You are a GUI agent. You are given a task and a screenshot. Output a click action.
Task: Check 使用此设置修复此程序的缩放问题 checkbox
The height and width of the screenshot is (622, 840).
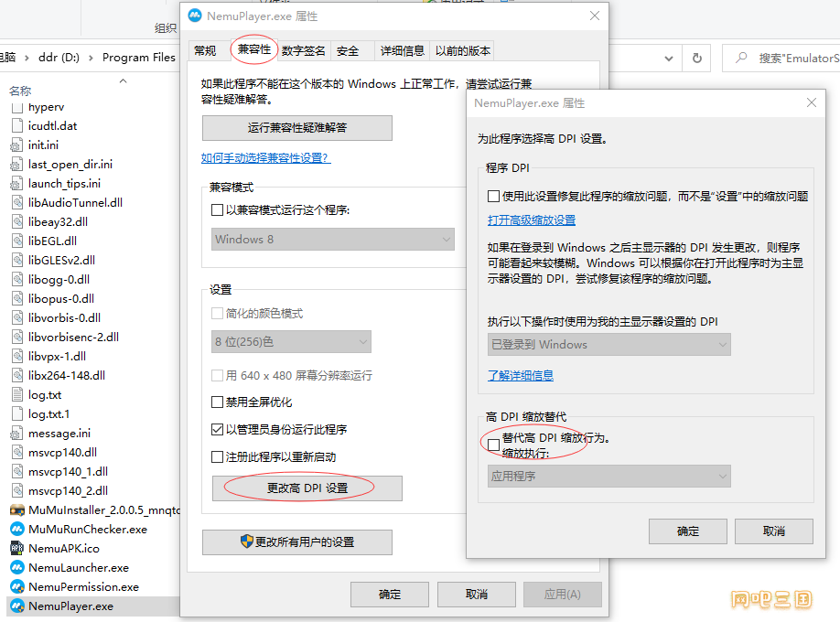[x=493, y=196]
